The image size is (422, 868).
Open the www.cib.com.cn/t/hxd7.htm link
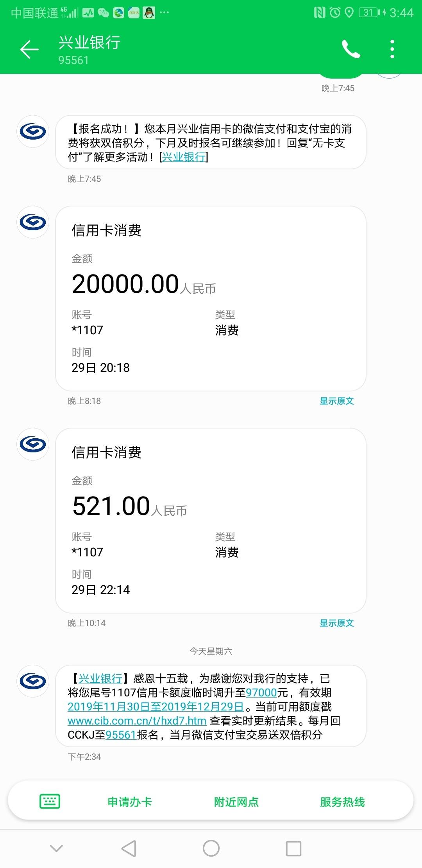[137, 721]
